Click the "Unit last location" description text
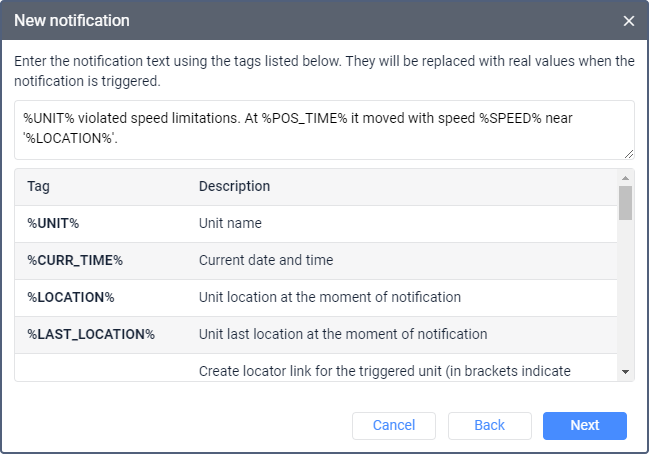Image resolution: width=649 pixels, height=454 pixels. [x=343, y=334]
